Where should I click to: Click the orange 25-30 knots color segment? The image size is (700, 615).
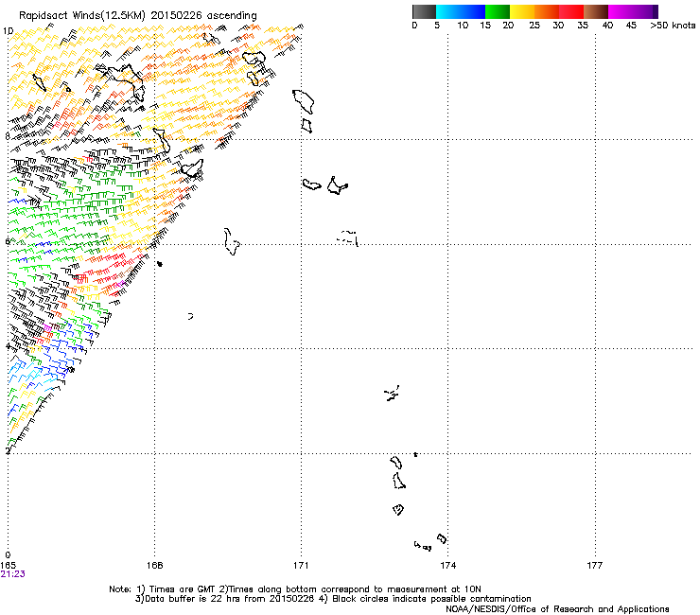(547, 11)
